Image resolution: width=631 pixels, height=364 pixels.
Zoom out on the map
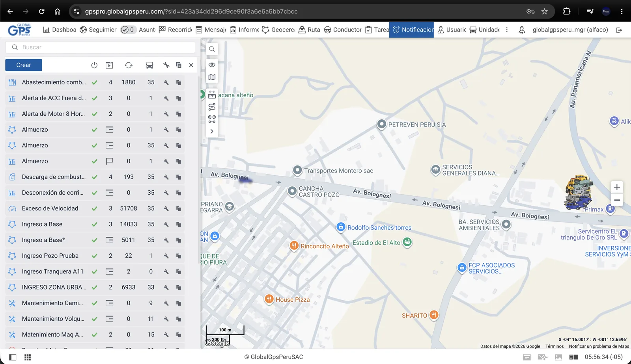[x=617, y=200]
